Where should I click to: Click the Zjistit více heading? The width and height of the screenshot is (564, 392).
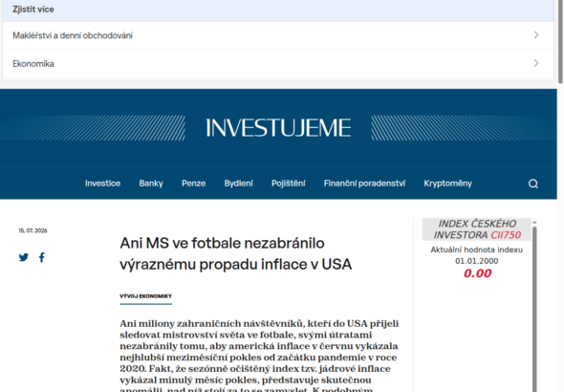tap(33, 10)
